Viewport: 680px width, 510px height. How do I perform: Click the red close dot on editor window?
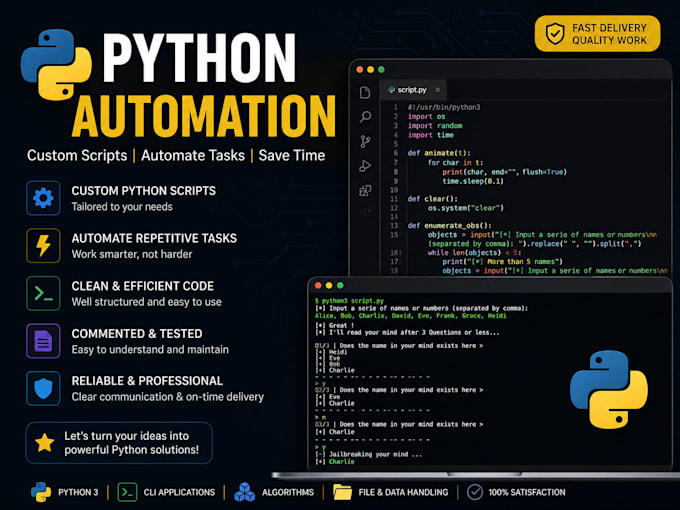(x=360, y=69)
